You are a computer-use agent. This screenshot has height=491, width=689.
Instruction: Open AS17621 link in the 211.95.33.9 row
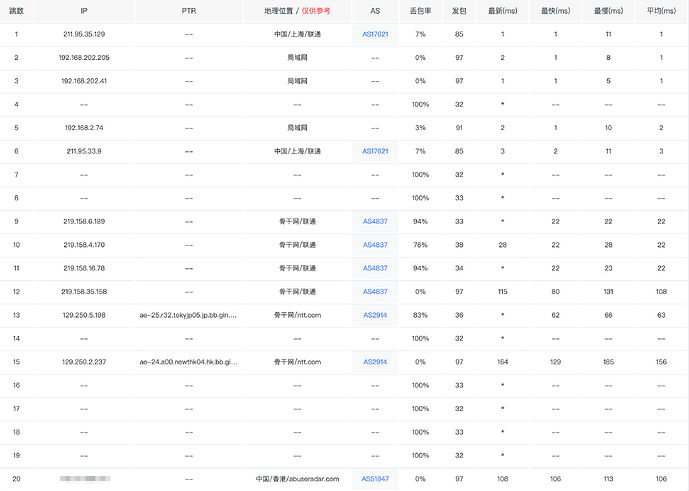click(x=375, y=151)
